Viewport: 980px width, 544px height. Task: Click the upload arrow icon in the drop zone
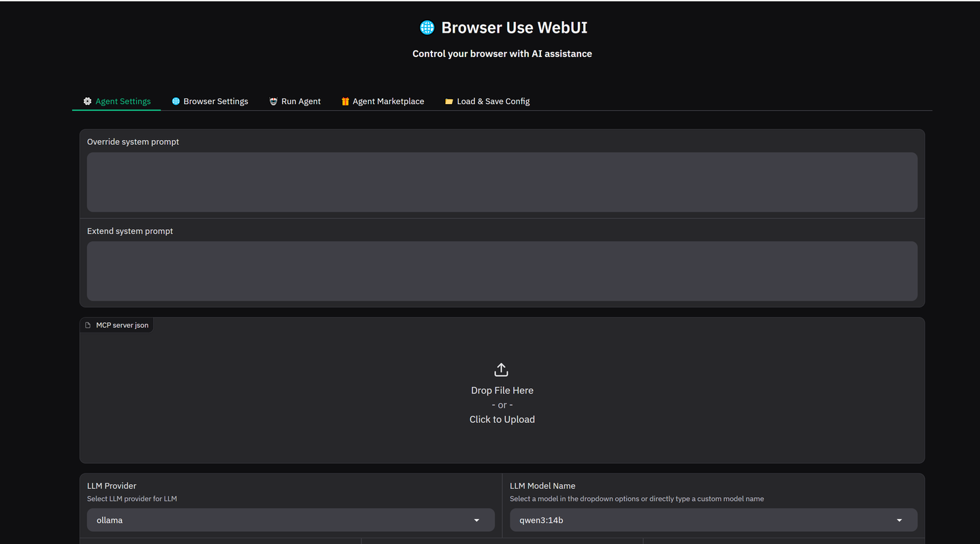click(x=502, y=369)
